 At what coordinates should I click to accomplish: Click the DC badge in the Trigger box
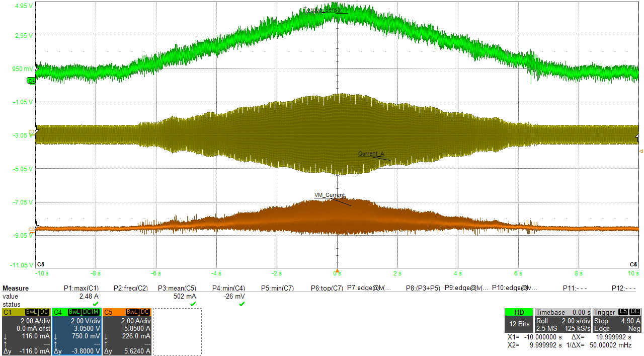click(x=634, y=312)
